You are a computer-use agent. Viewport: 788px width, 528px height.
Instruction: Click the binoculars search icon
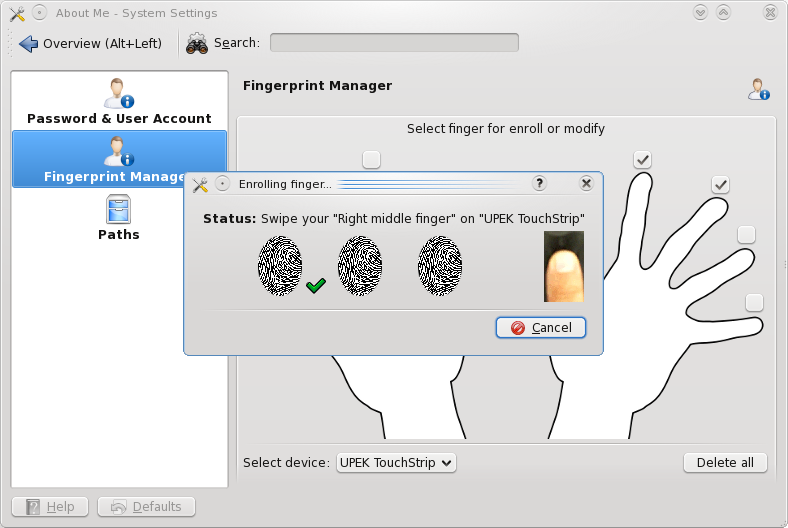coord(196,44)
